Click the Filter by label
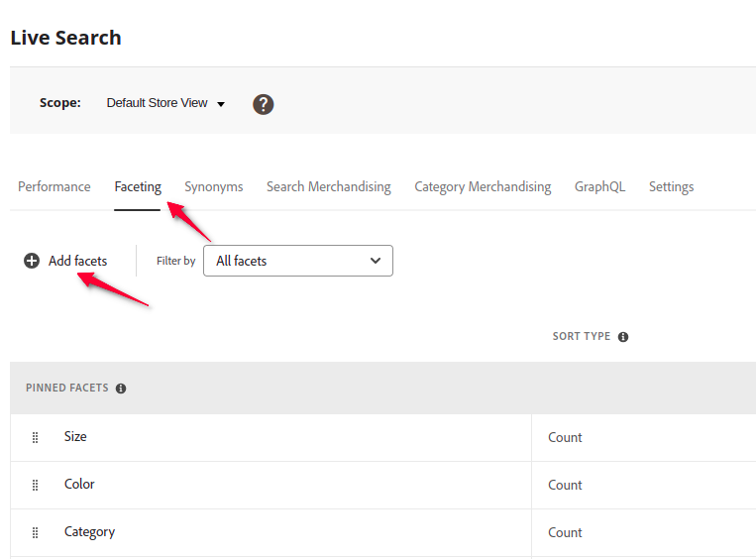Image resolution: width=756 pixels, height=559 pixels. [176, 261]
